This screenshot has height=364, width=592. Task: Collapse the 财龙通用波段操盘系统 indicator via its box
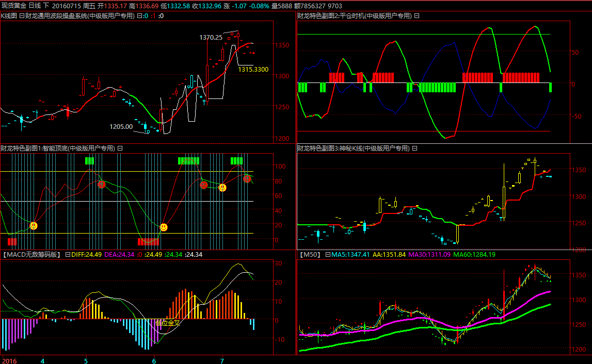(139, 16)
